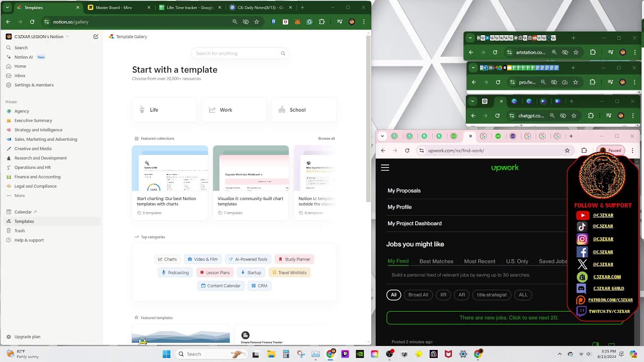Open Settings & members
The width and height of the screenshot is (644, 362).
50,85
